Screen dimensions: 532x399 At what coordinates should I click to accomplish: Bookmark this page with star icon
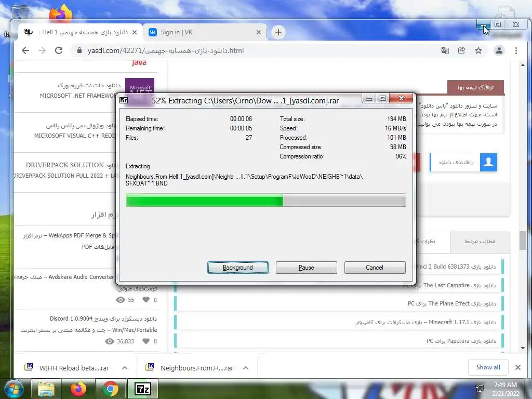478,50
